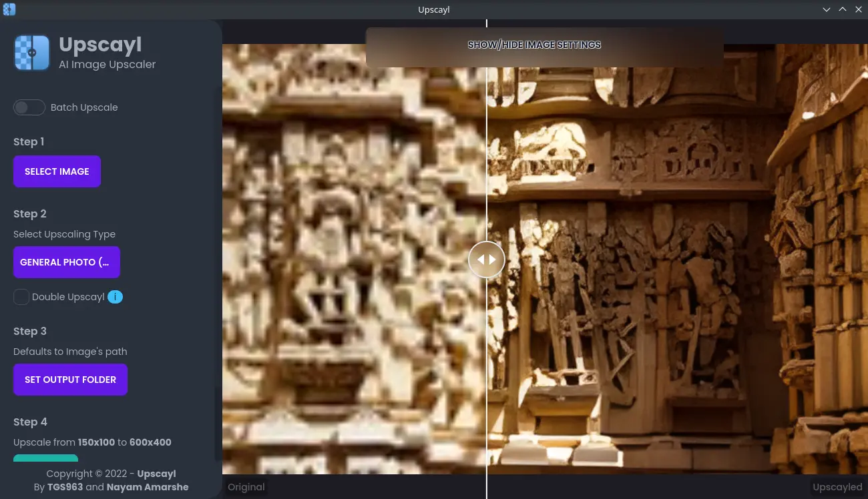
Task: Open the Upscayl link in copyright footer
Action: coord(156,474)
